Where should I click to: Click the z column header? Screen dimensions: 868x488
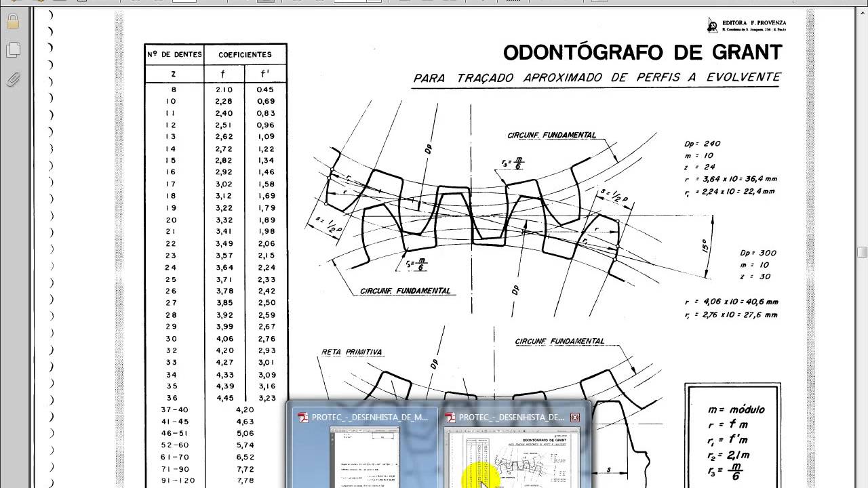pyautogui.click(x=174, y=74)
